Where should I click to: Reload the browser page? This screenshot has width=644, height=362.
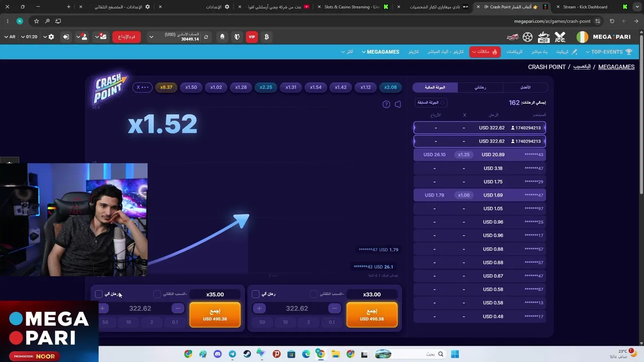point(612,21)
